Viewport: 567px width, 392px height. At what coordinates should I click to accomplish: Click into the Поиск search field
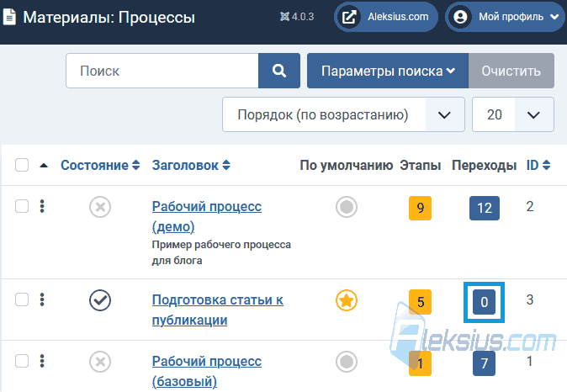click(162, 71)
